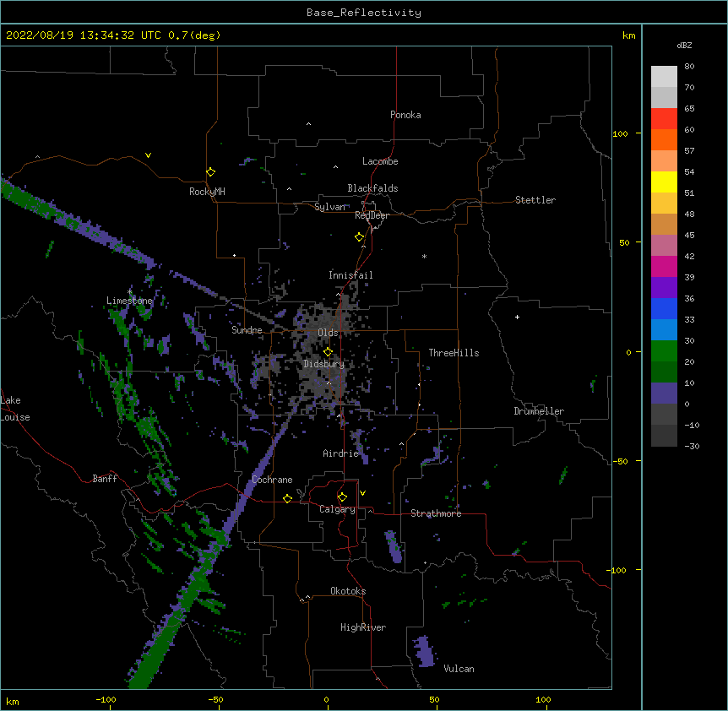
Task: Click the Sylvan city label
Action: pos(330,207)
